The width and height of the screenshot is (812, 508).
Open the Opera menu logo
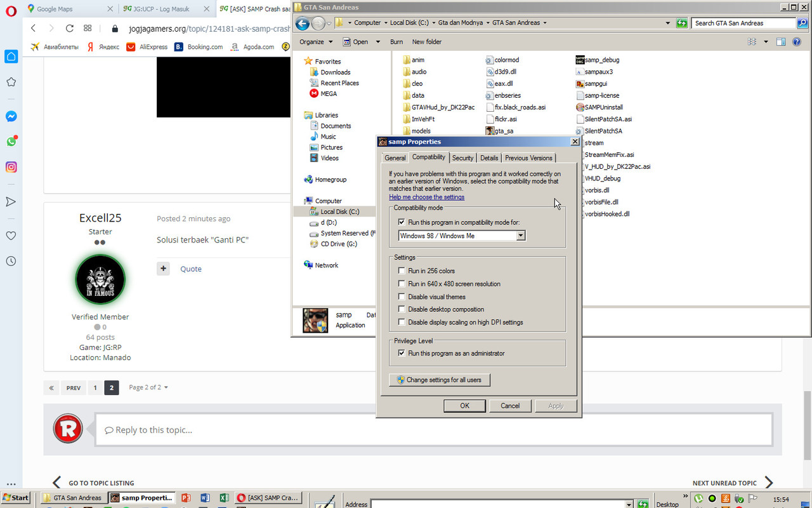tap(11, 10)
